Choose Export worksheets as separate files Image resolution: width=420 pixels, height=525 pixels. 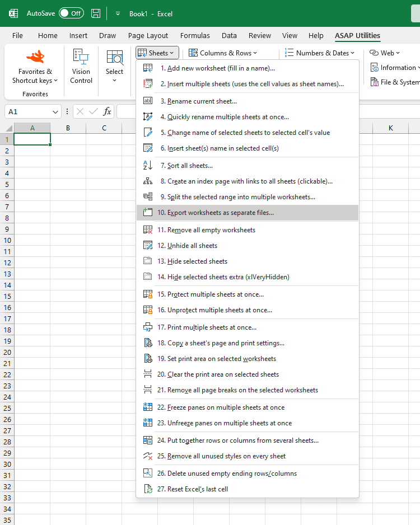coord(248,213)
